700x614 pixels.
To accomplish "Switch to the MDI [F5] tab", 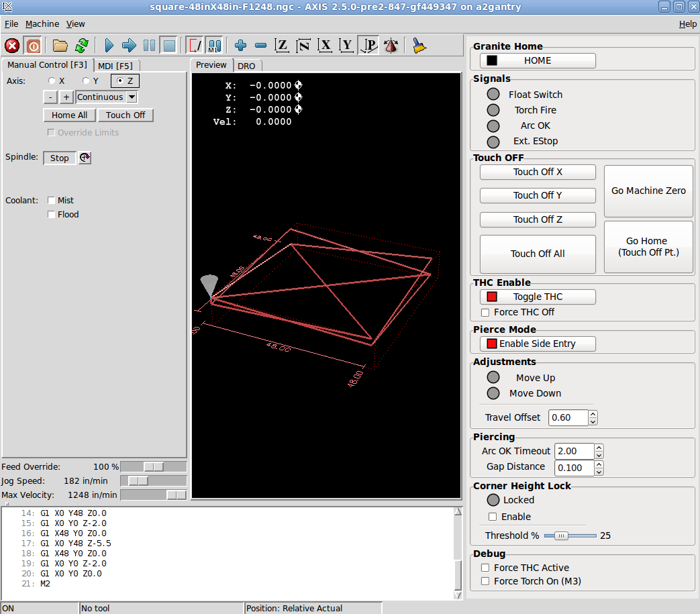I will (x=115, y=66).
